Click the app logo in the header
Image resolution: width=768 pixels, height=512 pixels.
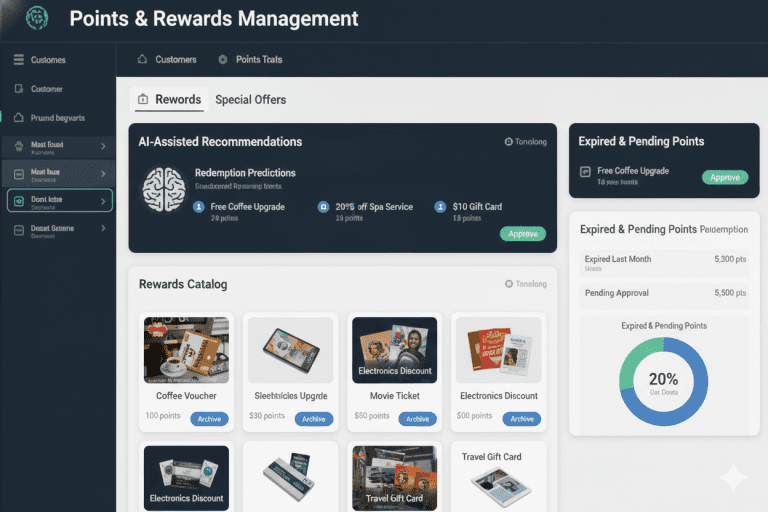point(37,18)
